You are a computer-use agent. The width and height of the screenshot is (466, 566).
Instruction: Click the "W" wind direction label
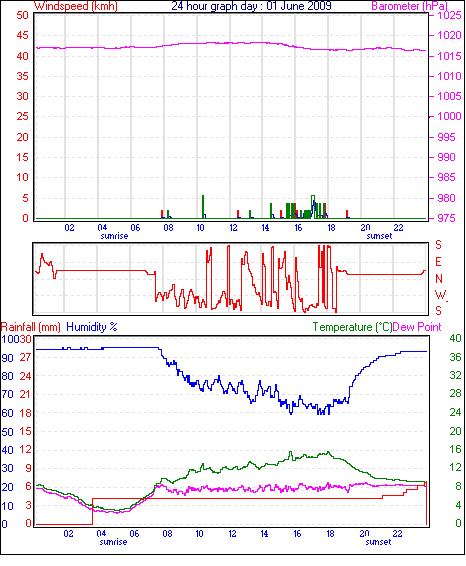[x=440, y=295]
